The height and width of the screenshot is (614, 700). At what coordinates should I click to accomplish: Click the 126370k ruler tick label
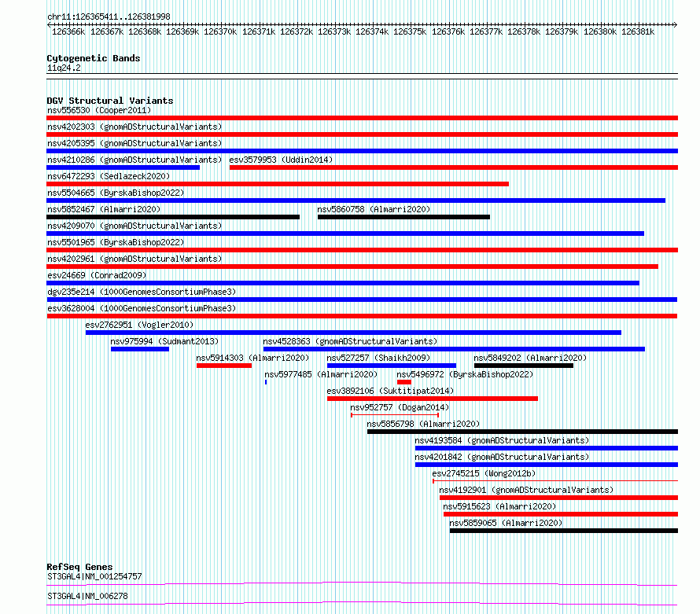point(220,31)
